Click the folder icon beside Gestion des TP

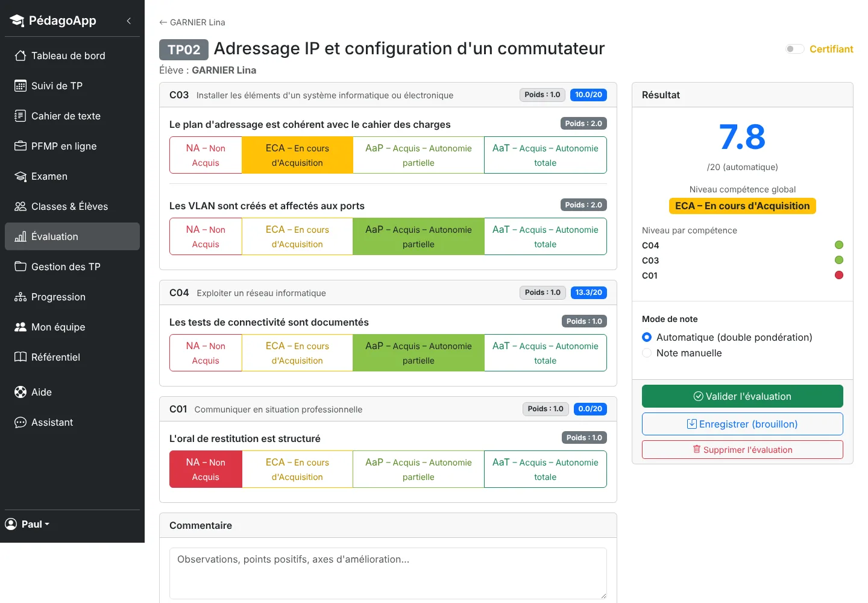[20, 267]
